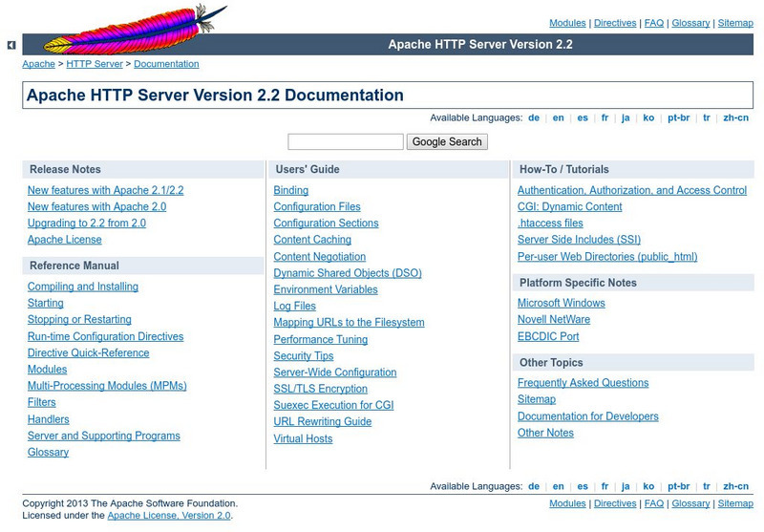Open Run-time Configuration Directives link

coord(106,336)
